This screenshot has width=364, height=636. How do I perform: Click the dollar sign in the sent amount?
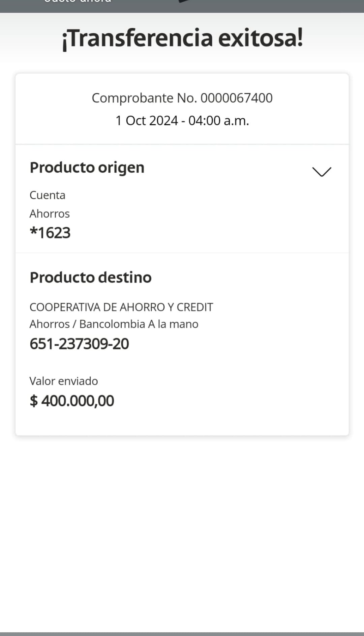[33, 401]
